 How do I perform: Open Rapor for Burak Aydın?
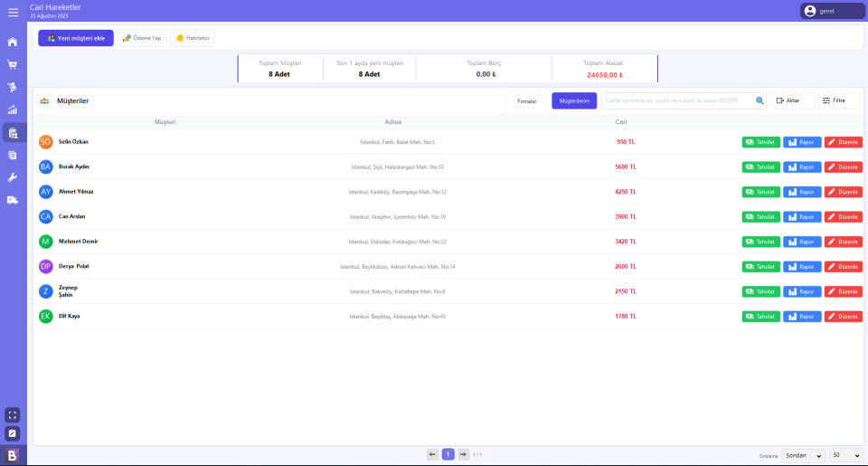(802, 167)
